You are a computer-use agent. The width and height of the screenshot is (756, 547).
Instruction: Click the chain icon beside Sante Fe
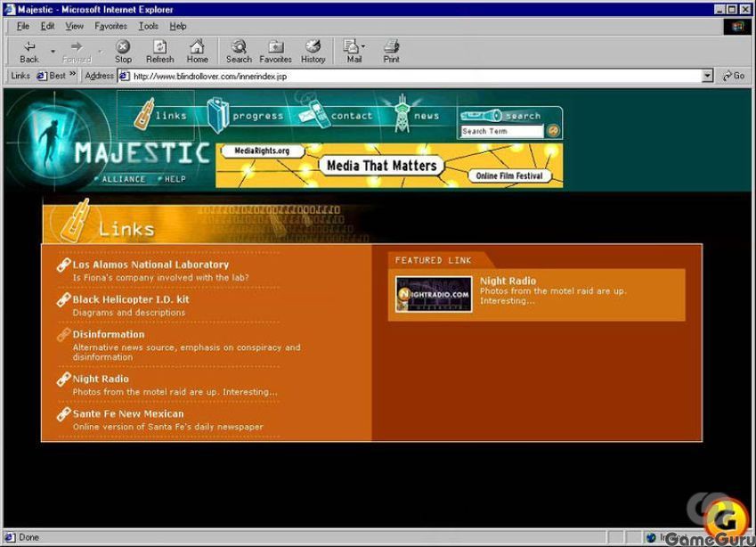(63, 414)
